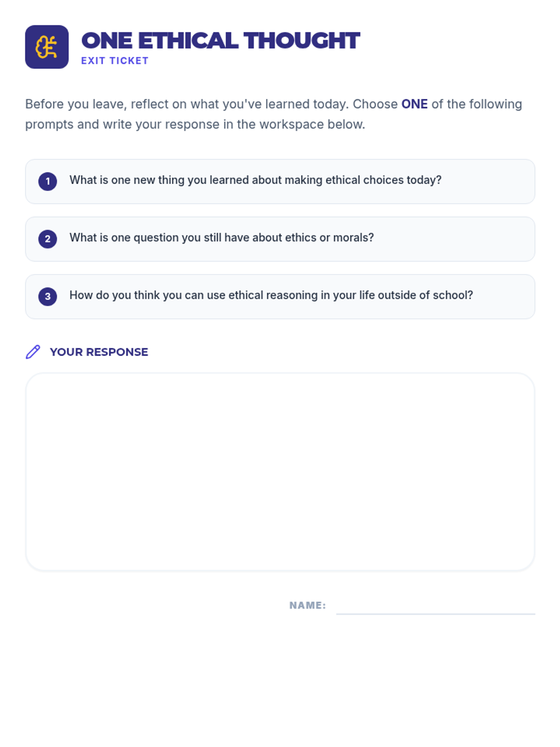Viewport: 560px width, 747px height.
Task: Click the number 1 circle badge
Action: point(48,182)
